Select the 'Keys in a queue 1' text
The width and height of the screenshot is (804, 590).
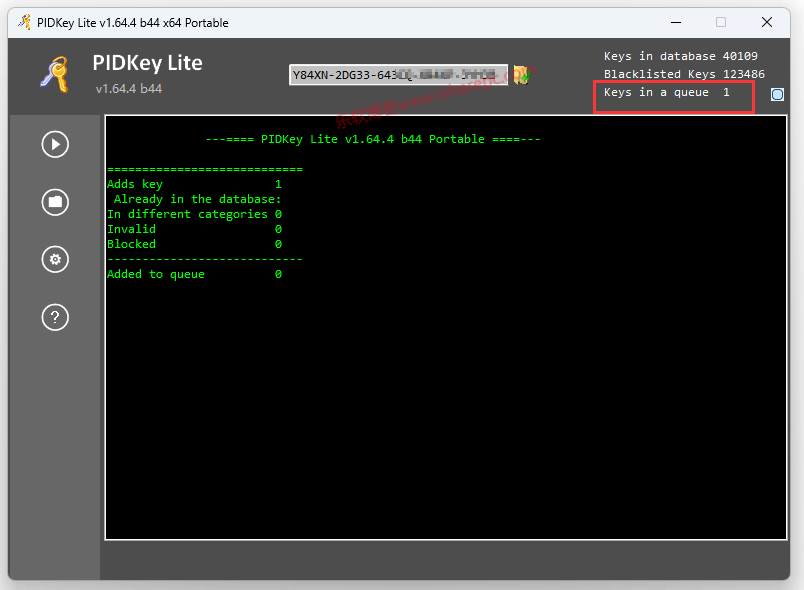pyautogui.click(x=666, y=92)
